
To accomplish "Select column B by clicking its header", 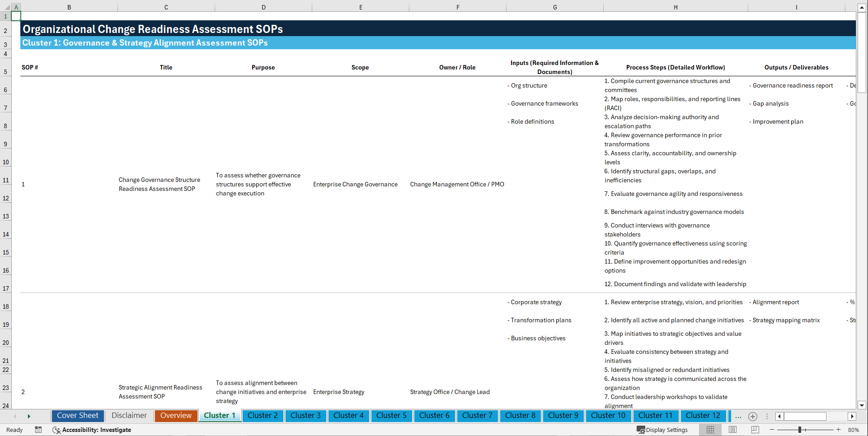I will pos(69,7).
